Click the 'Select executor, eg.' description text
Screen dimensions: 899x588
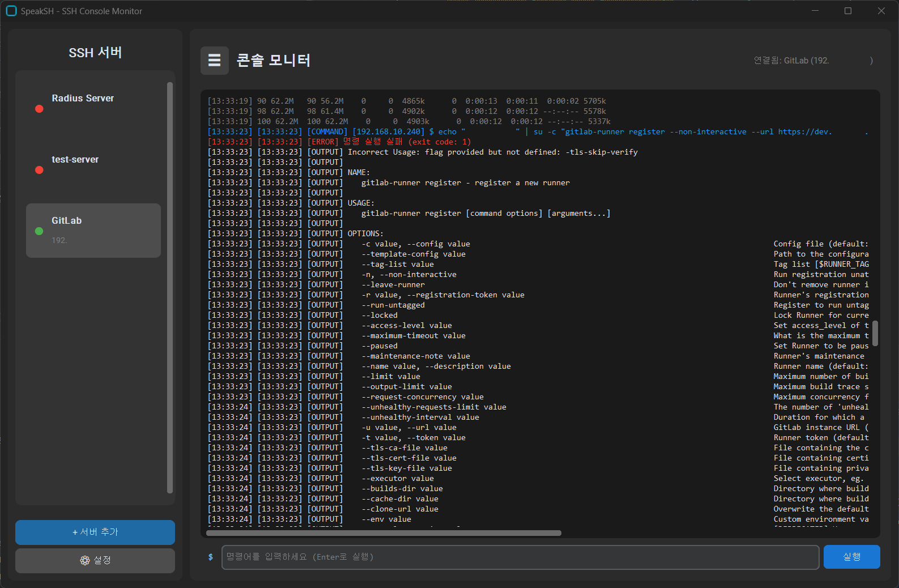819,478
